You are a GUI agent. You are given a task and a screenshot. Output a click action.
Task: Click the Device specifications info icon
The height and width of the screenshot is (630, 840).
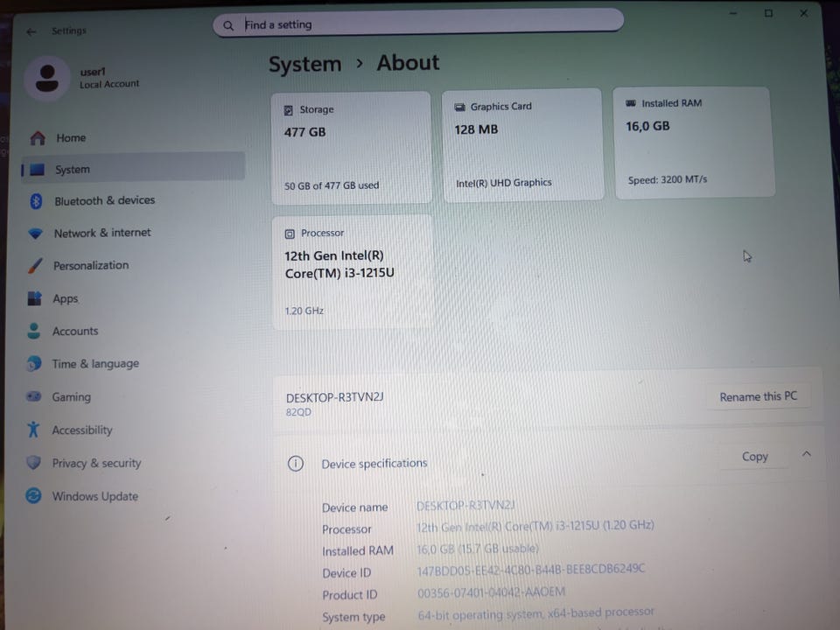(x=296, y=464)
